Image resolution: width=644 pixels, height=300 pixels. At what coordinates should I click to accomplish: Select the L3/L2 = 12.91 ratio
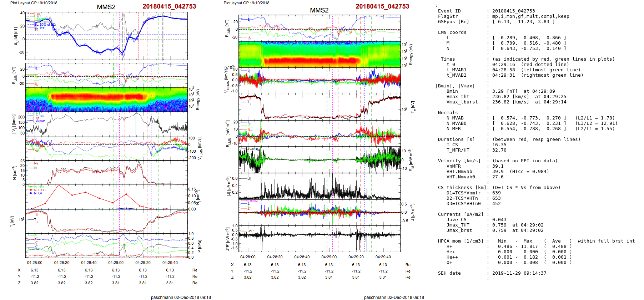click(596, 123)
